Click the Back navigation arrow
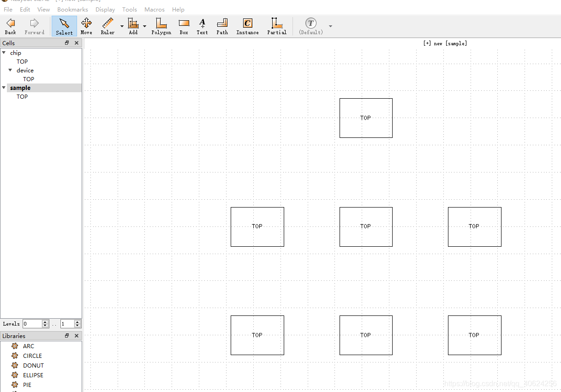561x392 pixels. (x=11, y=26)
